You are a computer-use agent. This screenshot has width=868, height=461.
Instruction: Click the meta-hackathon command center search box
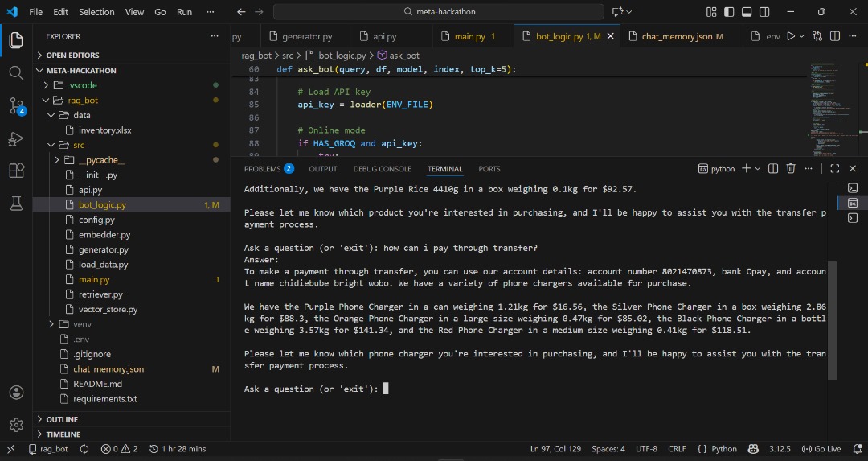[439, 11]
